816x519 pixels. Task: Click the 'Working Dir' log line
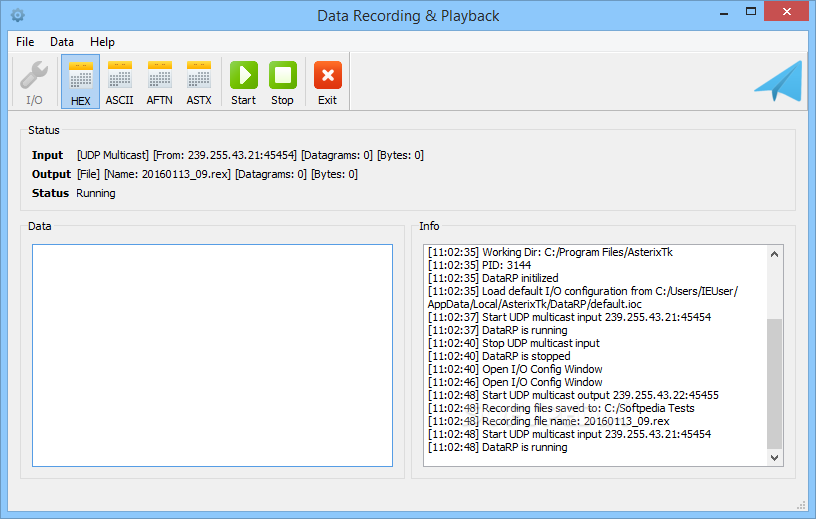[550, 252]
